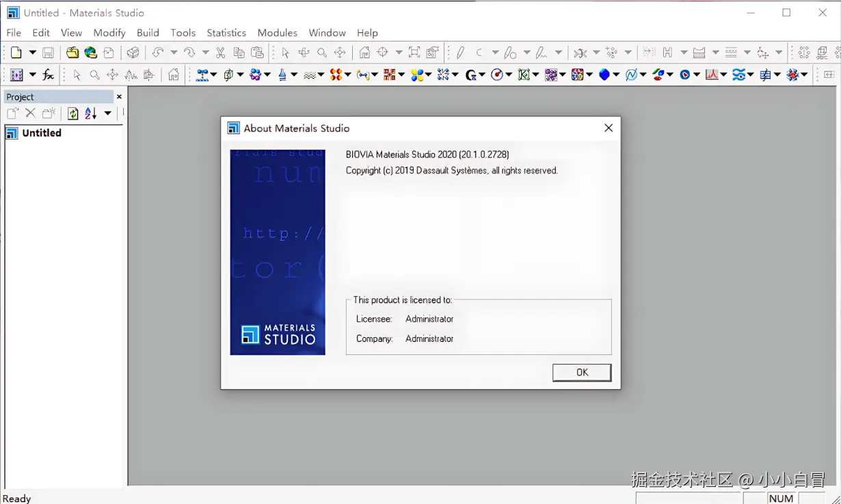Open the Edit menu
This screenshot has width=841, height=504.
(x=41, y=33)
